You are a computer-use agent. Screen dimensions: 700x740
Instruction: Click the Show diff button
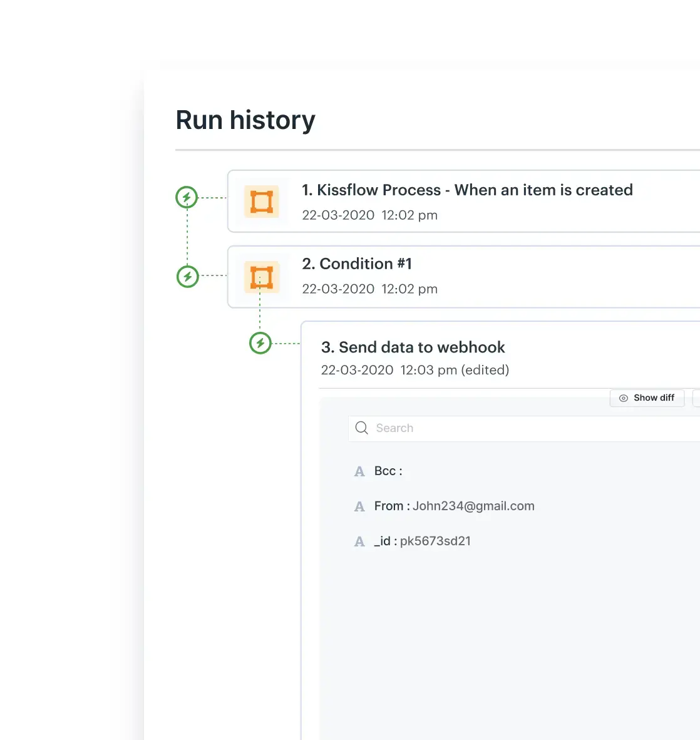pos(647,398)
